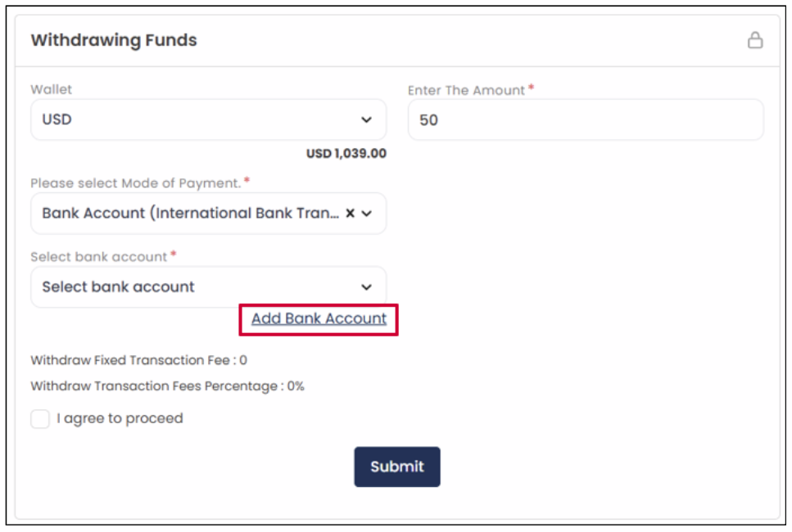Click the "I agree to proceed" label text
The width and height of the screenshot is (792, 532).
tap(120, 418)
